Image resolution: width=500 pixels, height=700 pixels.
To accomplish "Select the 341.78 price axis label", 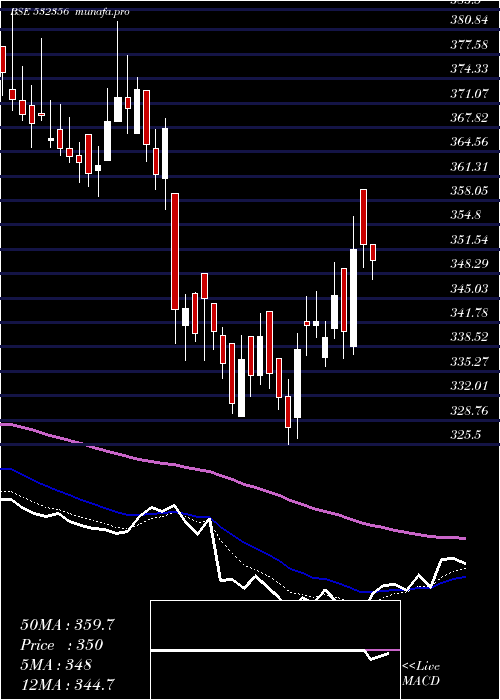I will [468, 312].
